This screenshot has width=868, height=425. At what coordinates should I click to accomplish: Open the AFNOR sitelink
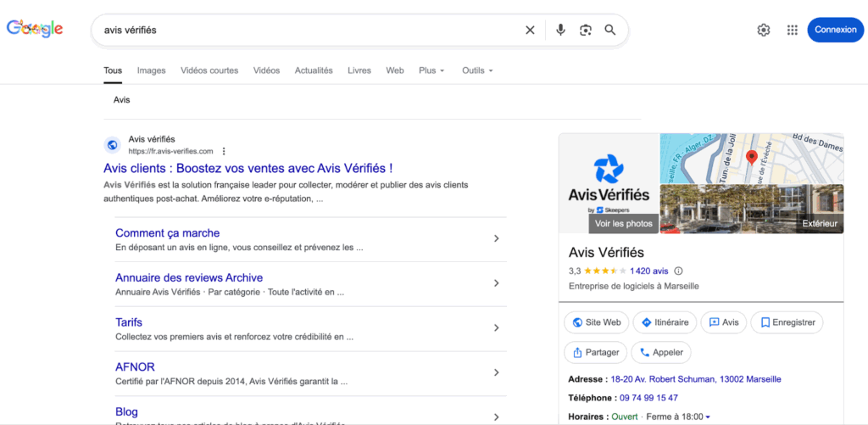135,366
